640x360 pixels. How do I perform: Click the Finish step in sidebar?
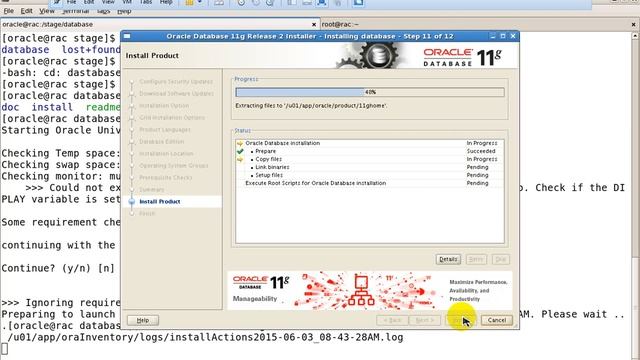tap(147, 213)
